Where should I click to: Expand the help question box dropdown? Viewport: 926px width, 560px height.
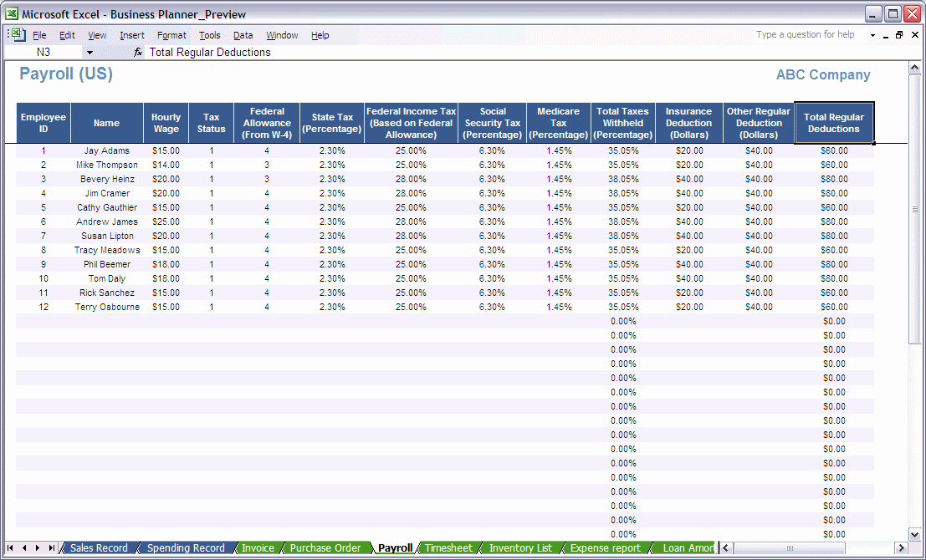click(x=872, y=35)
